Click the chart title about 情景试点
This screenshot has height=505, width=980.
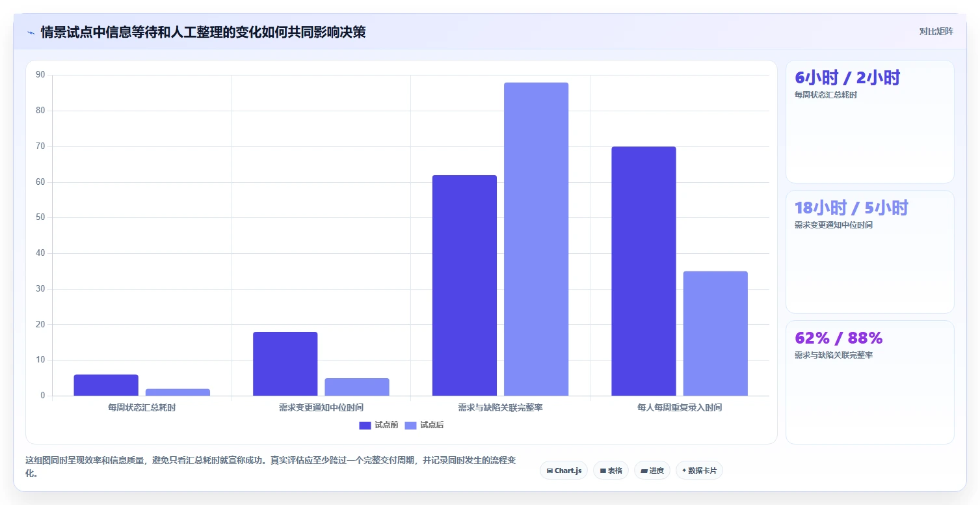[203, 32]
